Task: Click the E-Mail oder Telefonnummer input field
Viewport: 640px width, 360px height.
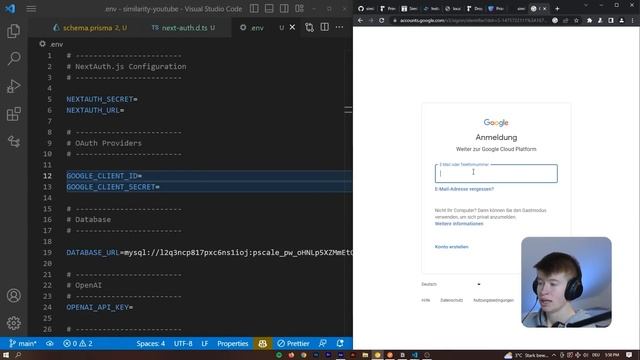Action: click(496, 173)
